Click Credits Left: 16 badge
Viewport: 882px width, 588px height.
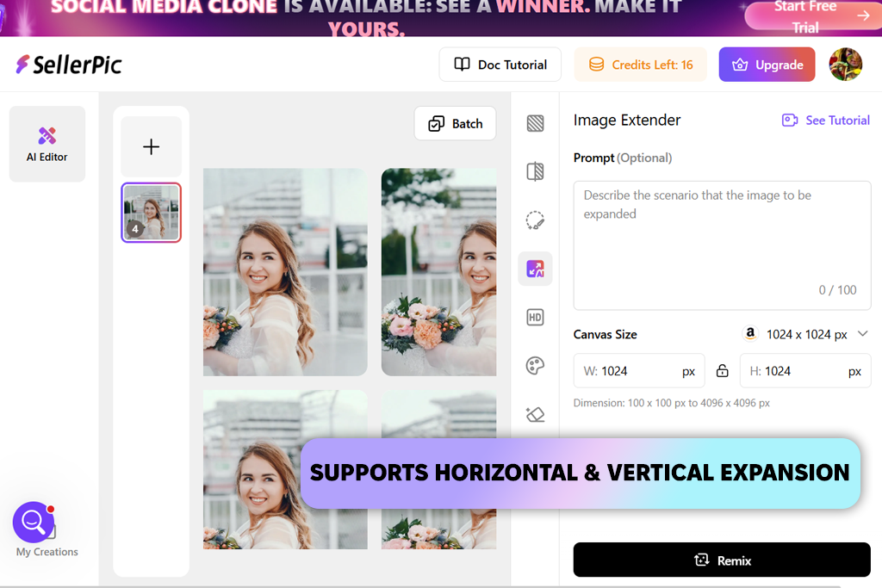(640, 65)
